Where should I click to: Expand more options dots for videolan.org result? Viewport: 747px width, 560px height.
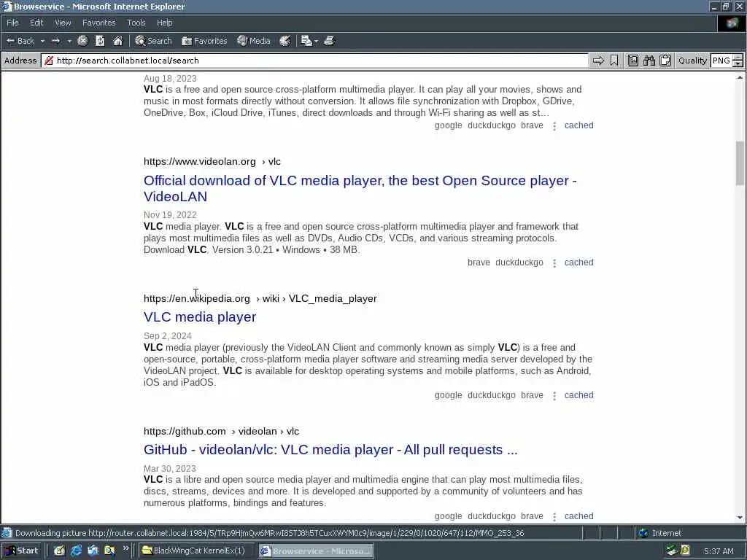[554, 262]
